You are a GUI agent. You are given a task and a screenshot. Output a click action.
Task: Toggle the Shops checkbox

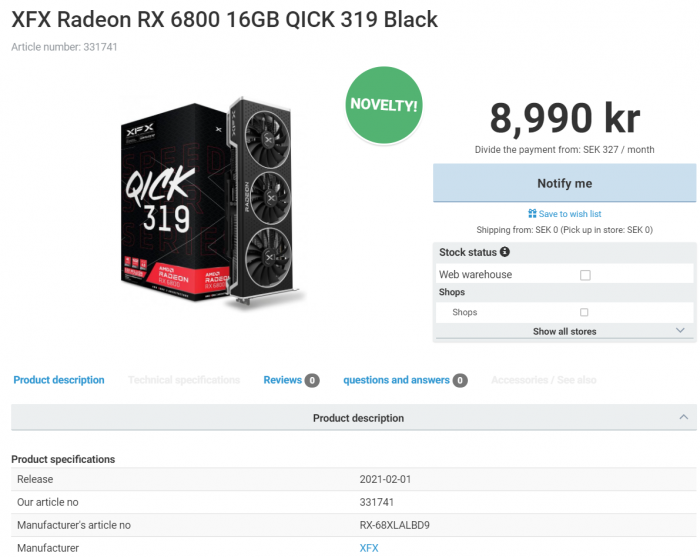tap(585, 312)
